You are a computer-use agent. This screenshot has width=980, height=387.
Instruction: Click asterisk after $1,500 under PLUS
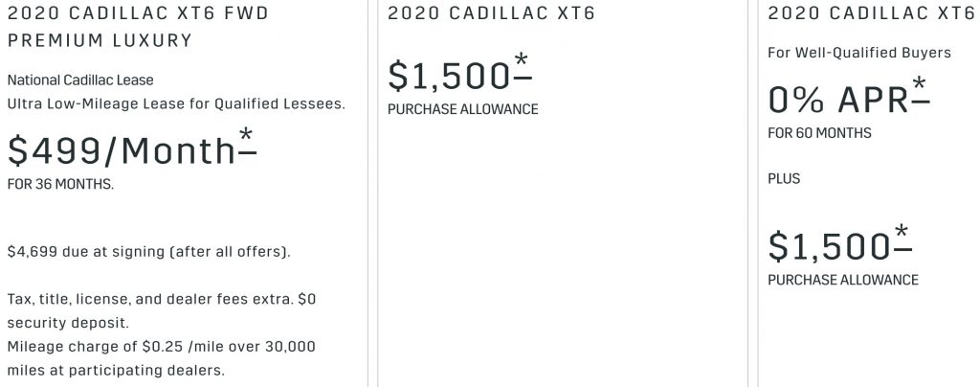click(x=902, y=239)
